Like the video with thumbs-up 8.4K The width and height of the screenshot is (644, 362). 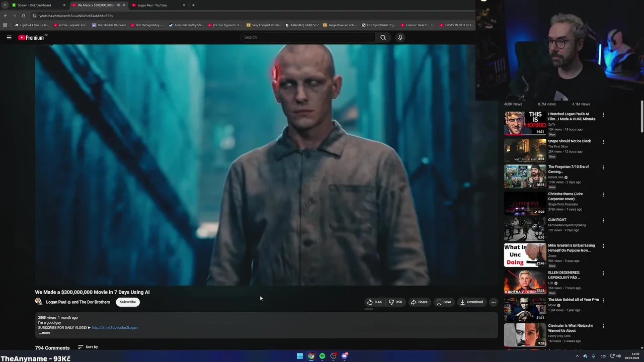[x=374, y=302]
